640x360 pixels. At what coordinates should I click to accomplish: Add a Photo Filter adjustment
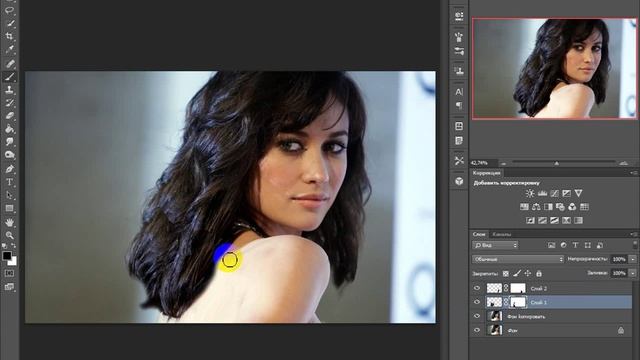pos(560,207)
